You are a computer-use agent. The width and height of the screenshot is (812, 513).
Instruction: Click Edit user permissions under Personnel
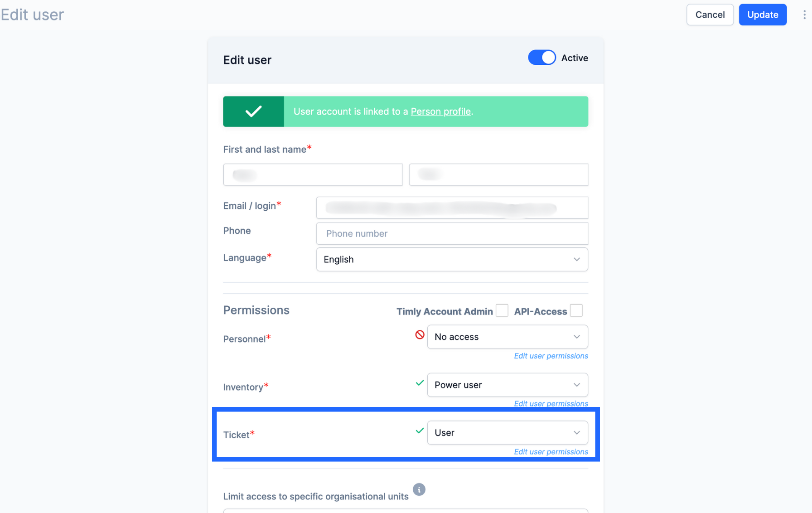click(551, 356)
